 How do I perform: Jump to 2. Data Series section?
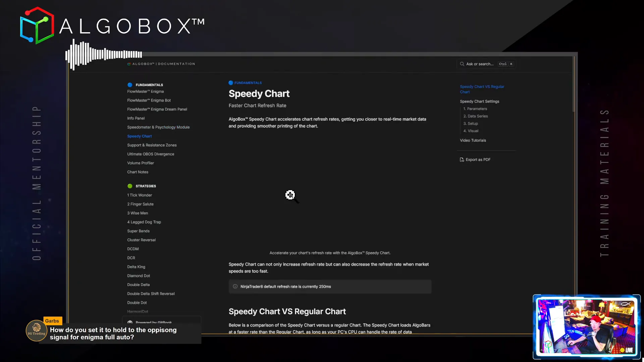[476, 116]
